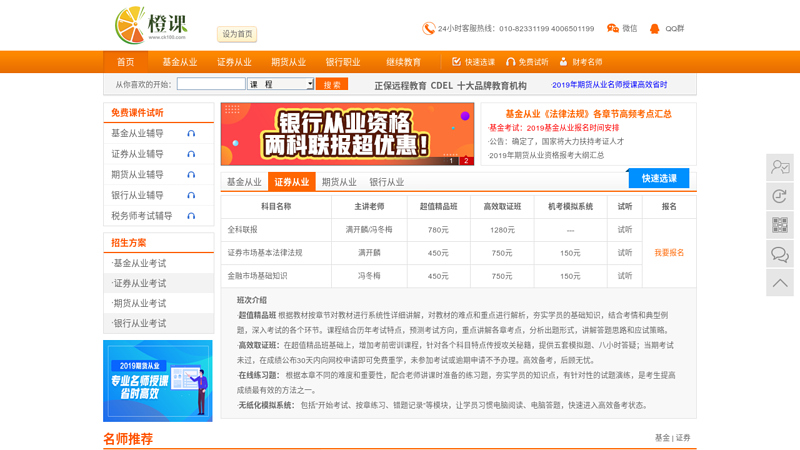The image size is (800, 450).
Task: Open 基金从业考试 under 招生方案
Action: pyautogui.click(x=139, y=263)
